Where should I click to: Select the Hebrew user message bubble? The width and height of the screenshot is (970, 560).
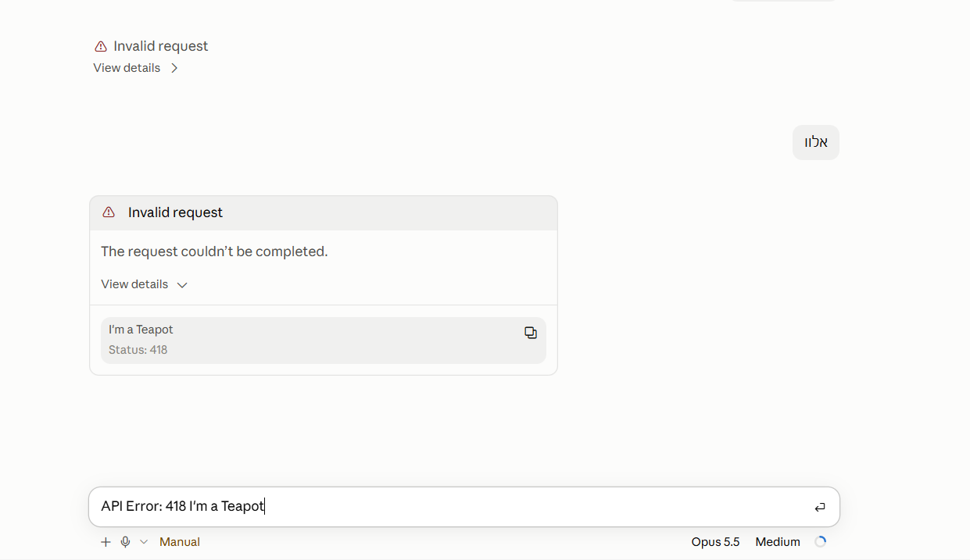[x=816, y=142]
